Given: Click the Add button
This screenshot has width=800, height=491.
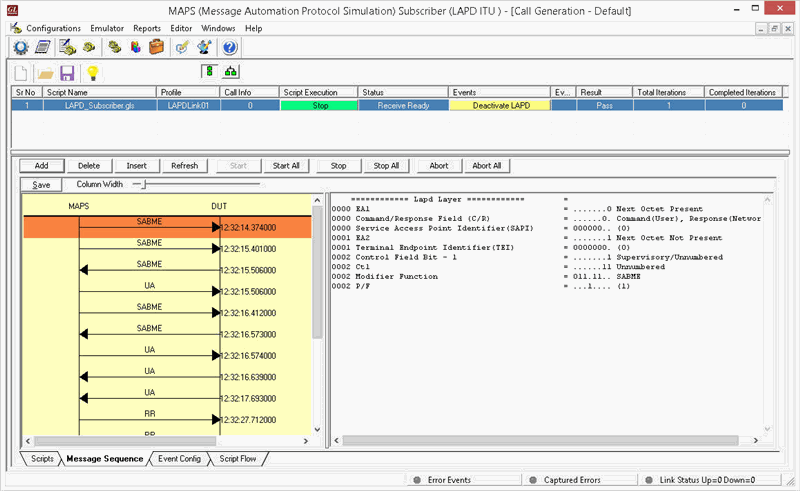Looking at the screenshot, I should point(42,166).
